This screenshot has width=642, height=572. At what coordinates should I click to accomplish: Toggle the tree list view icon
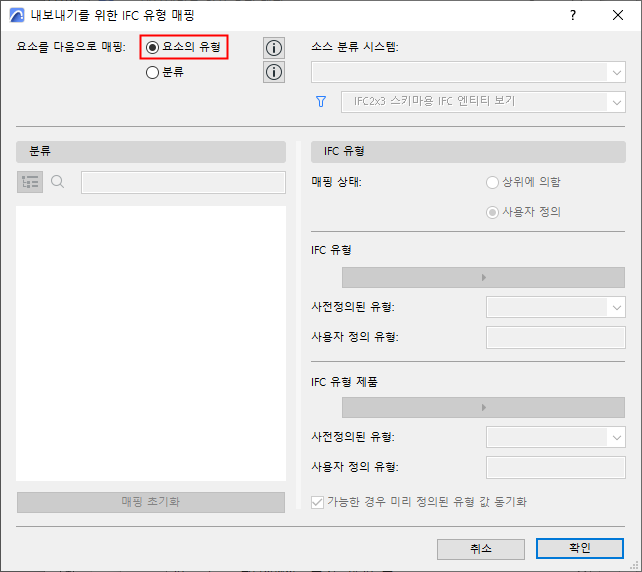pyautogui.click(x=30, y=182)
